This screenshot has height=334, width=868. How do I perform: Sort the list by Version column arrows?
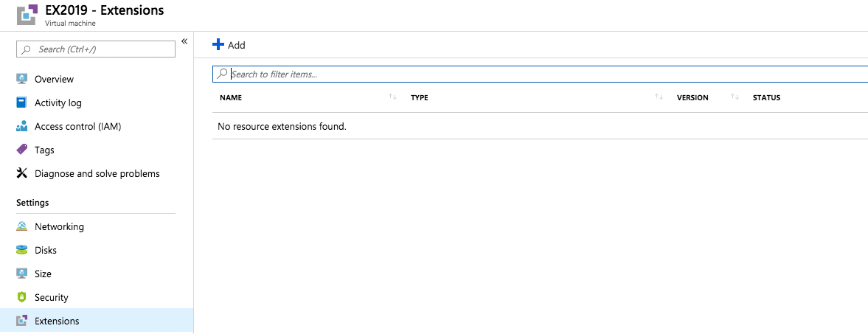coord(735,97)
